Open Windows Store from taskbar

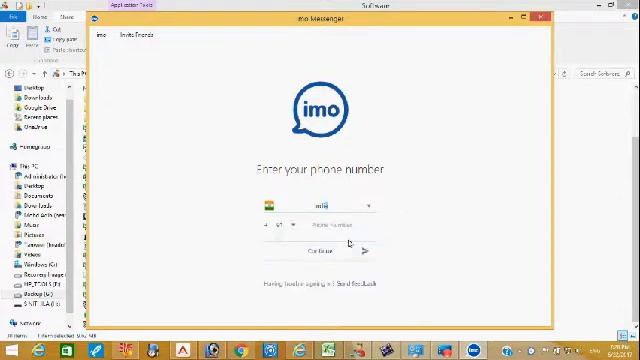(67, 351)
